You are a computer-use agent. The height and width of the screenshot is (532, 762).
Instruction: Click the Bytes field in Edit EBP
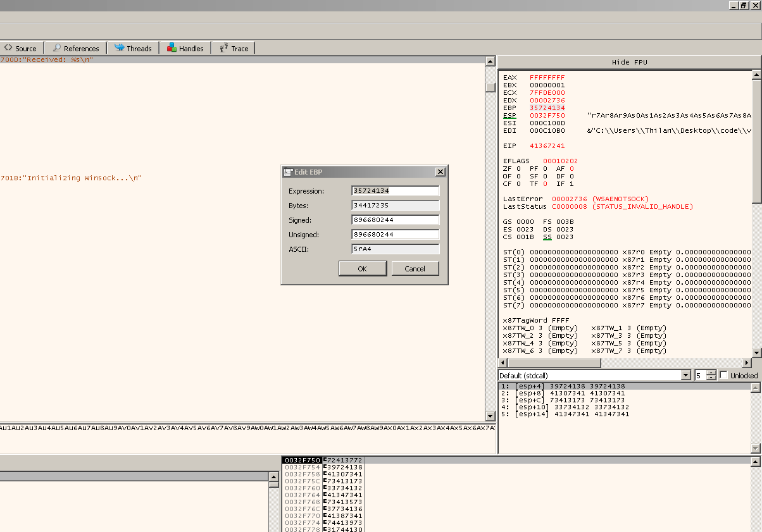point(396,206)
